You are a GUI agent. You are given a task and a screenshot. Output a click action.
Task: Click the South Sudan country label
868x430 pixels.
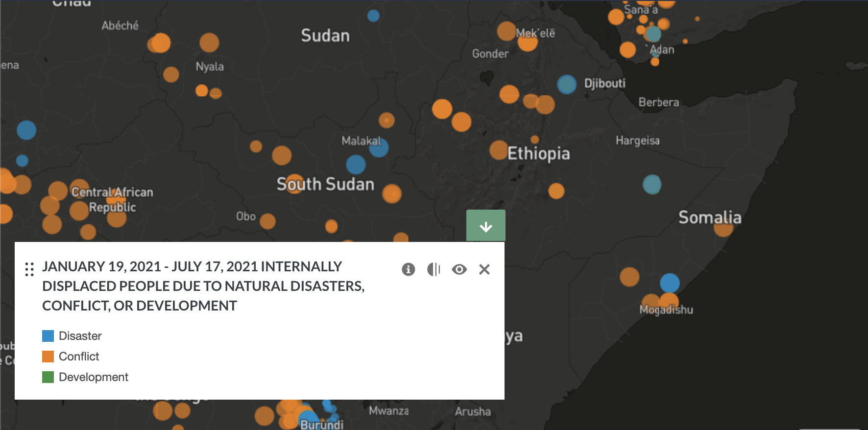pos(325,184)
